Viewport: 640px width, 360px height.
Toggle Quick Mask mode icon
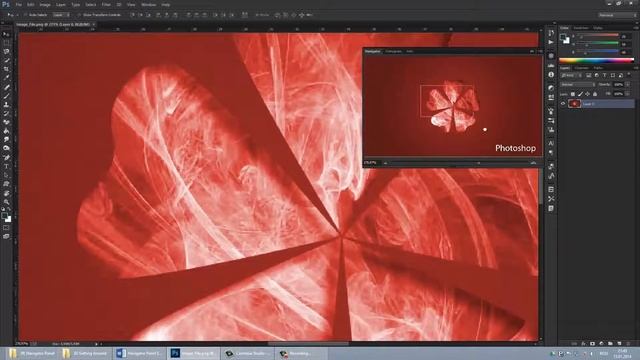pos(6,228)
